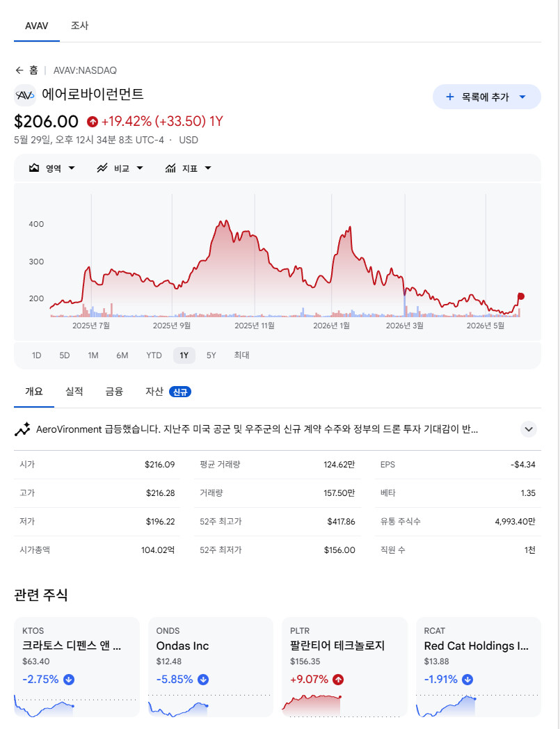Click the 목록에 추가 button
Image resolution: width=560 pixels, height=729 pixels.
(x=487, y=97)
